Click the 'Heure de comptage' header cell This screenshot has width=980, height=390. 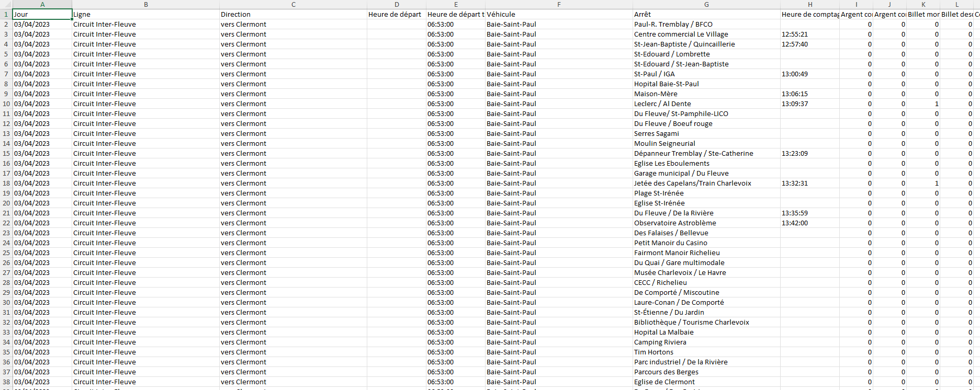coord(810,14)
